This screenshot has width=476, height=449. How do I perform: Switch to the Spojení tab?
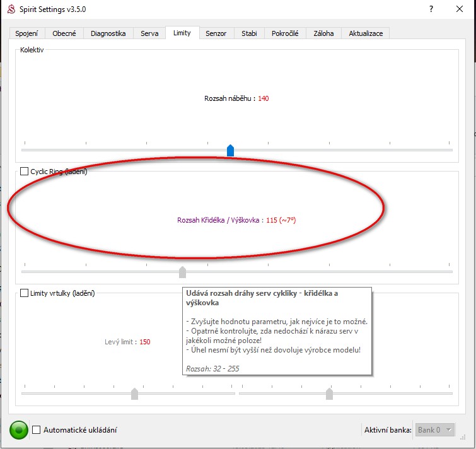(28, 33)
